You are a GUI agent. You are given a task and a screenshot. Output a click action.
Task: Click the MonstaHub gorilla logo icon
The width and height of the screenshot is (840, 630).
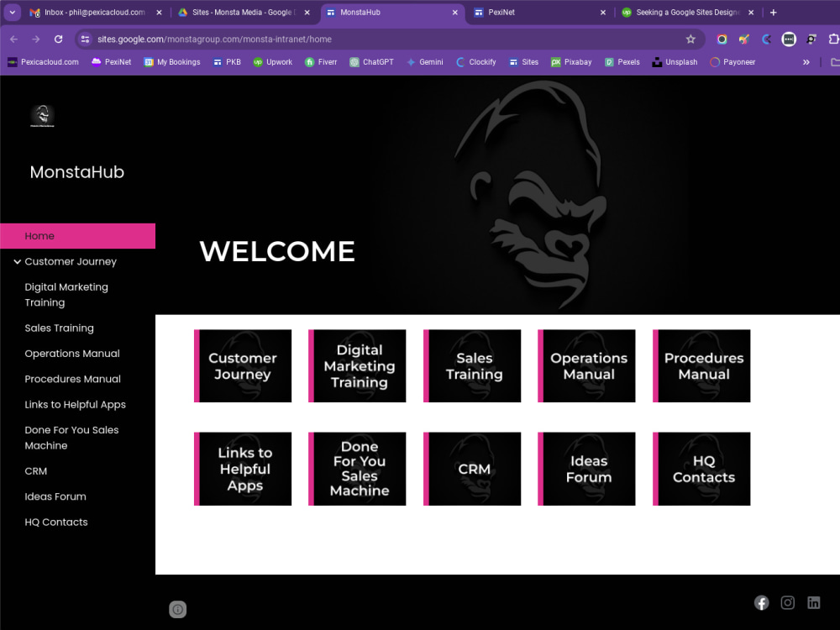coord(42,116)
